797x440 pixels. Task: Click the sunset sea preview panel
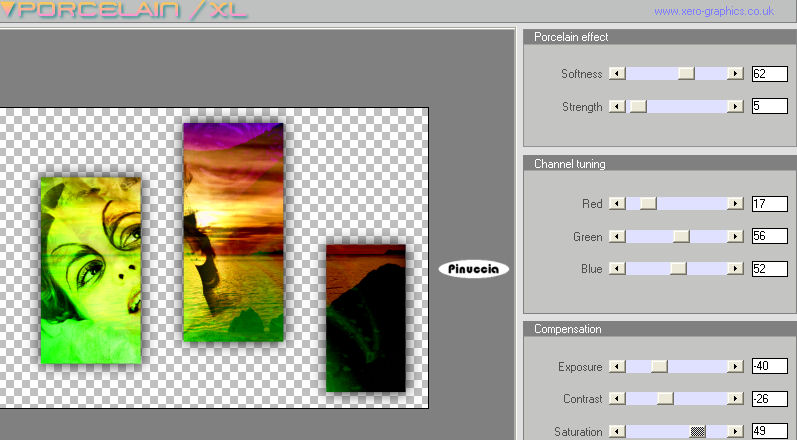(x=233, y=232)
